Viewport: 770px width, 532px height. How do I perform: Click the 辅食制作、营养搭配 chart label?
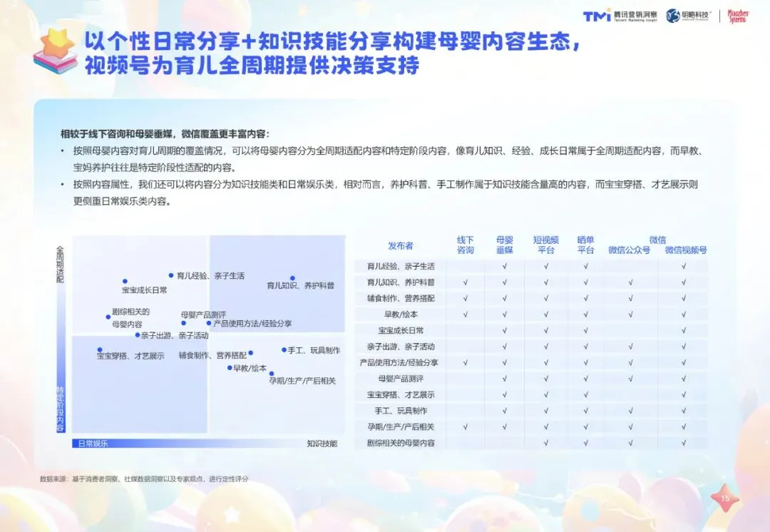(212, 355)
